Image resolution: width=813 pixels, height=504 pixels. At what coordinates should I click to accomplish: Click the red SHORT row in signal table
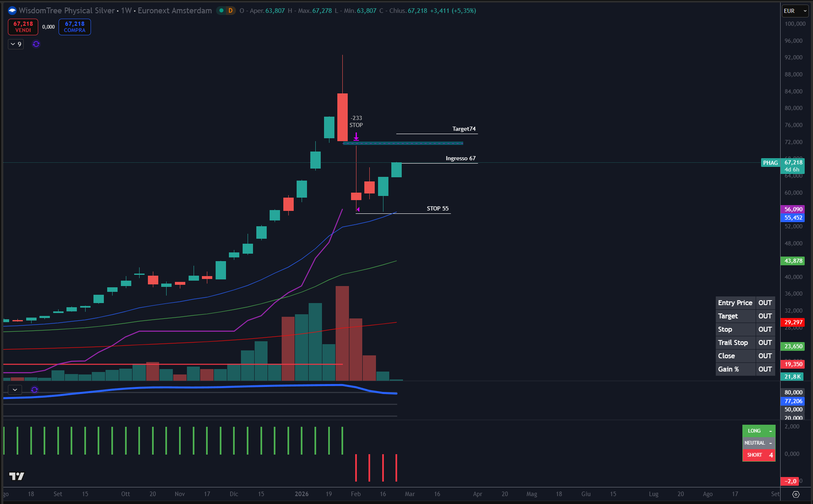(759, 455)
